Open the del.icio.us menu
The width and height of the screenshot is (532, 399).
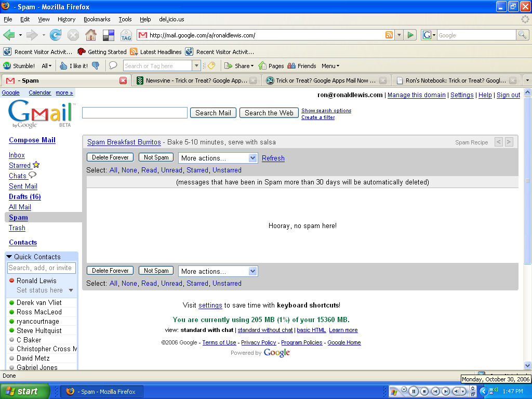tap(171, 19)
